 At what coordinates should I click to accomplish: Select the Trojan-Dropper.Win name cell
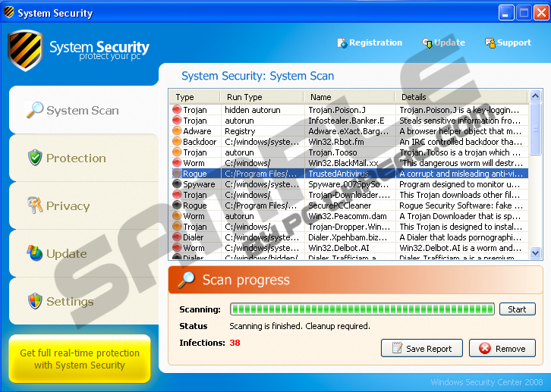[349, 227]
